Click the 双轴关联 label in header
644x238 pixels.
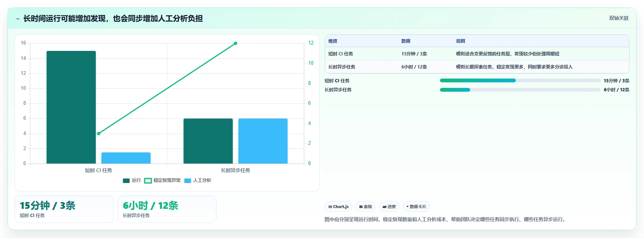[x=619, y=18]
